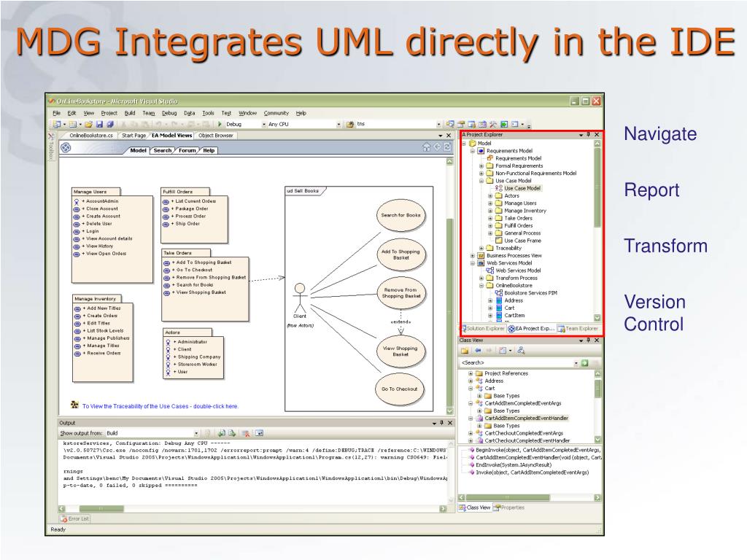Click the Class View new folder icon
The height and width of the screenshot is (560, 747).
pos(465,351)
